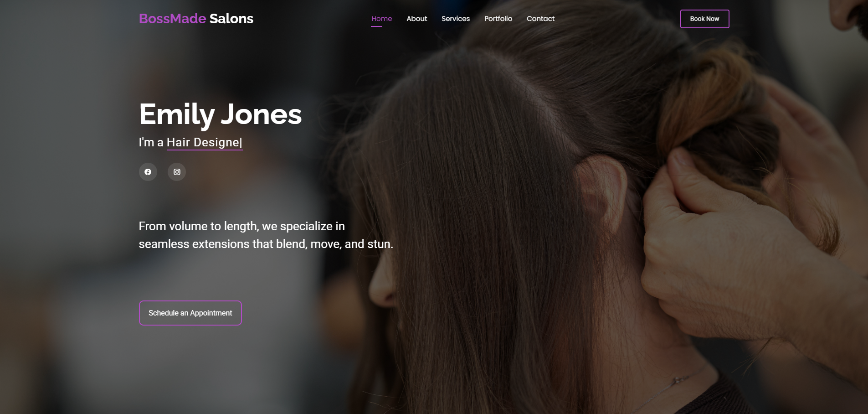Click the "I'm a" intro text
The width and height of the screenshot is (868, 414).
click(151, 142)
